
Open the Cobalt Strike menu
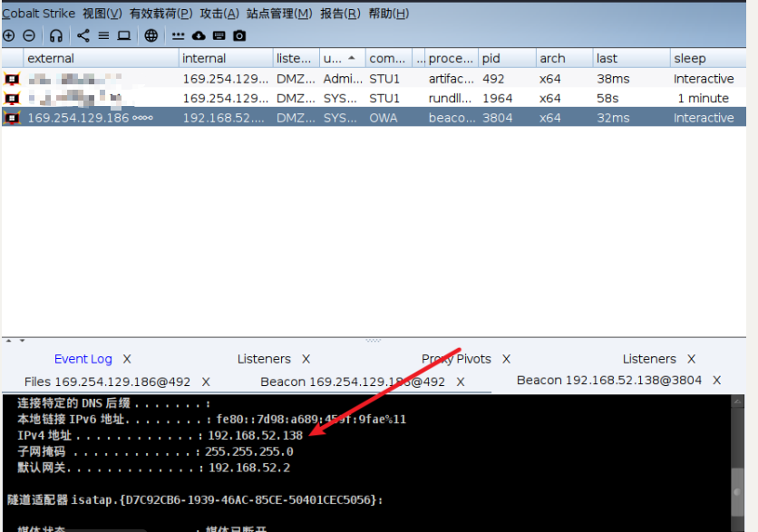pos(39,14)
